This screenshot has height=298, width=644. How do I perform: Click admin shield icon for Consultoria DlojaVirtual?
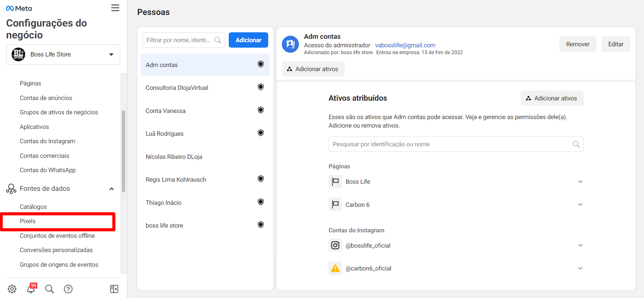pyautogui.click(x=261, y=87)
